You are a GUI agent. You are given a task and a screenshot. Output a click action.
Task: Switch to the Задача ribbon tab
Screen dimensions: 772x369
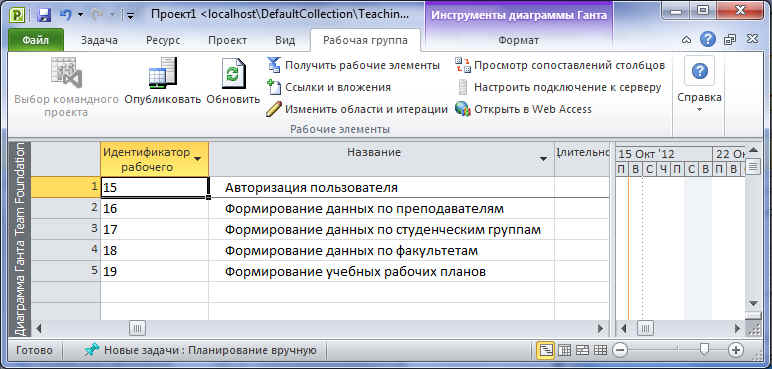tap(99, 40)
